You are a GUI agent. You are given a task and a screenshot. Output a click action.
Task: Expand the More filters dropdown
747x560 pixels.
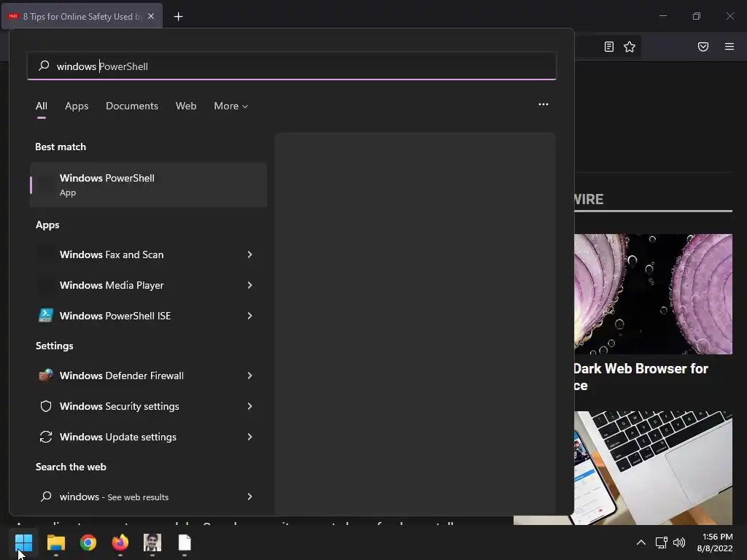[x=231, y=106]
